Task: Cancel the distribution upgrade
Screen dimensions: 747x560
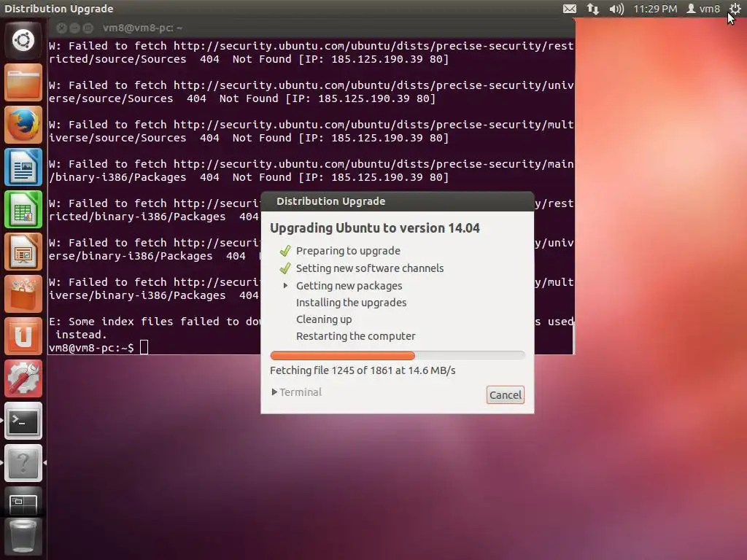Action: point(506,394)
